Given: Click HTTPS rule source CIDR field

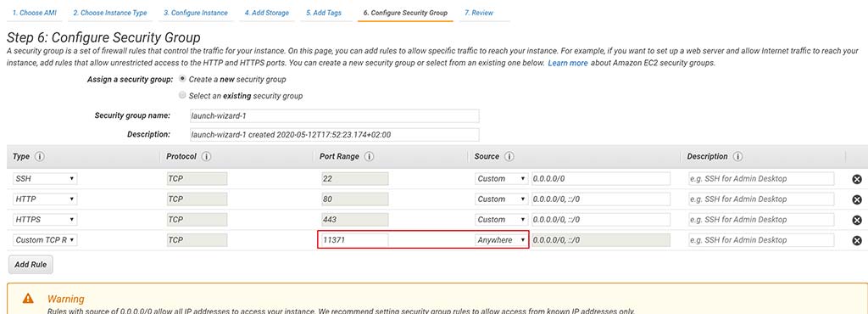Looking at the screenshot, I should point(601,220).
